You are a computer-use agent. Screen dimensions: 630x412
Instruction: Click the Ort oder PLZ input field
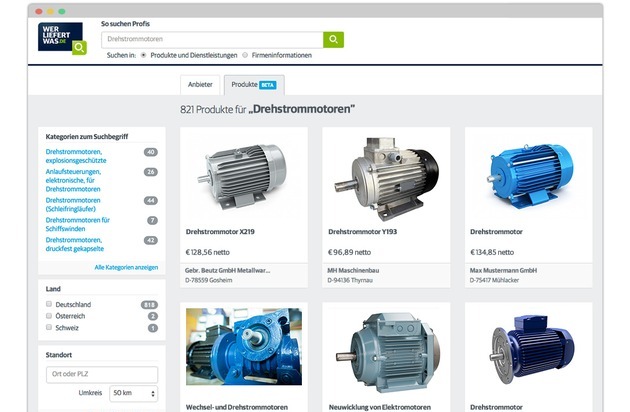pyautogui.click(x=102, y=374)
